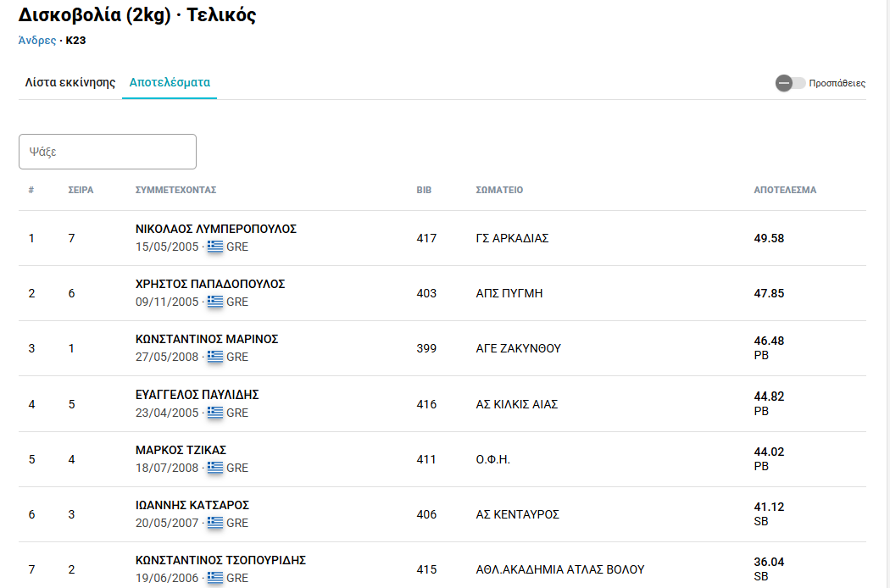
Task: Click the Greek flag next to 27/05/2008
Action: tap(215, 357)
